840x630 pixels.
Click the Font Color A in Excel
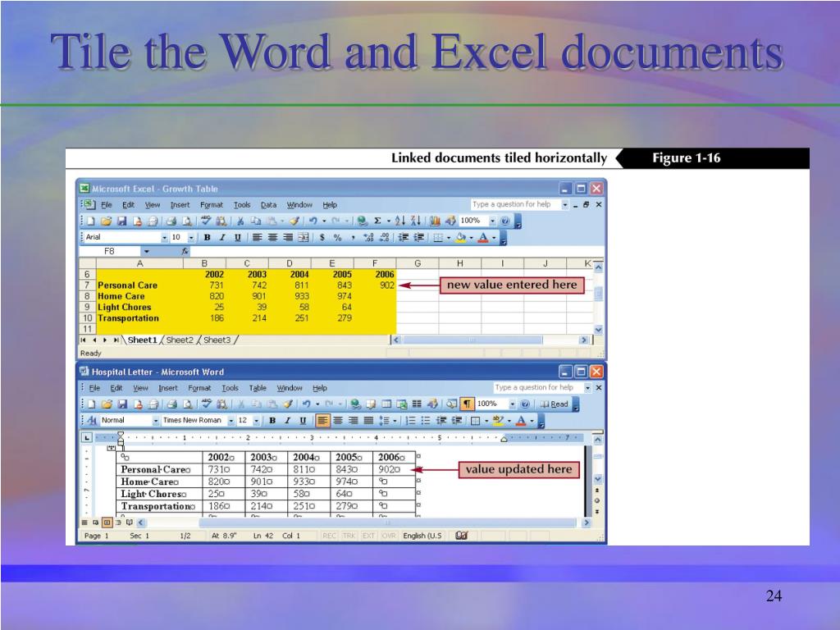482,237
